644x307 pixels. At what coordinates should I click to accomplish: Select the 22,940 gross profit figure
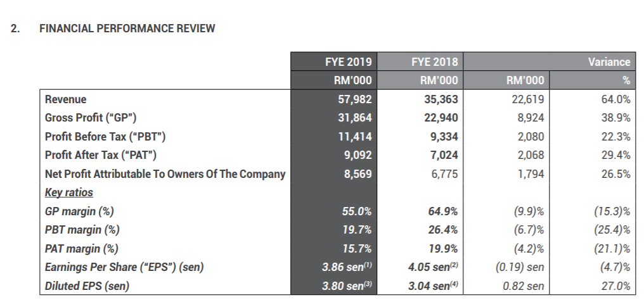[x=441, y=118]
